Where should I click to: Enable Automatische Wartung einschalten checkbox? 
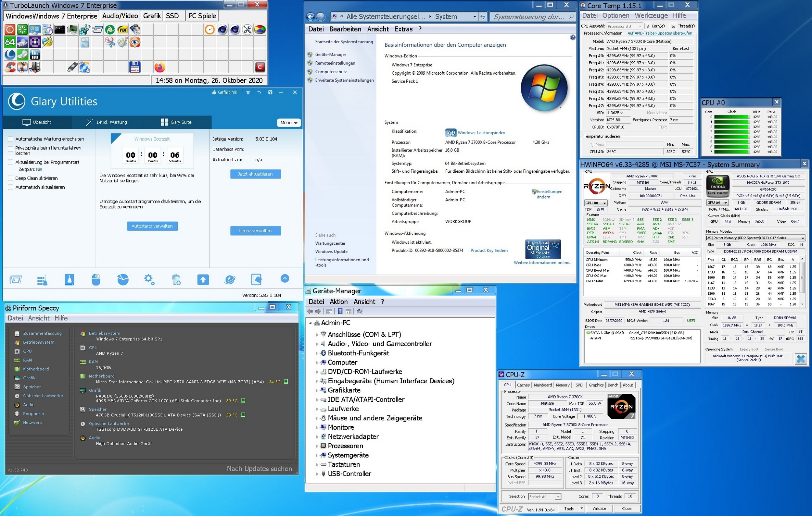[10, 139]
